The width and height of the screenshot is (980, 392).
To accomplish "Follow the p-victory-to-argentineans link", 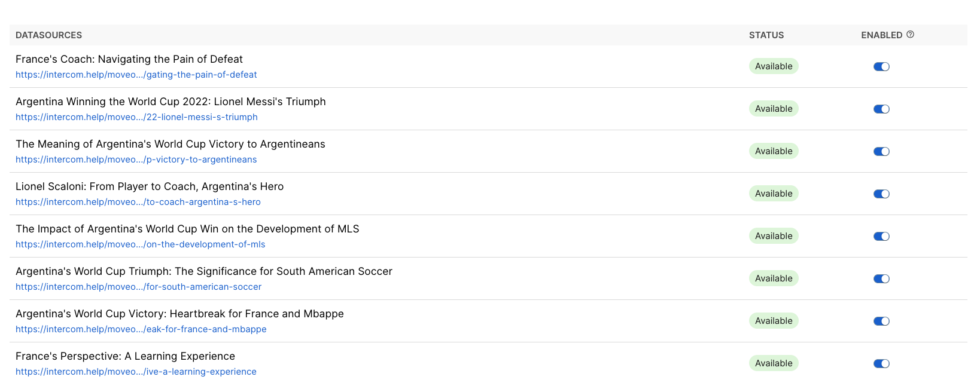I will pos(136,160).
